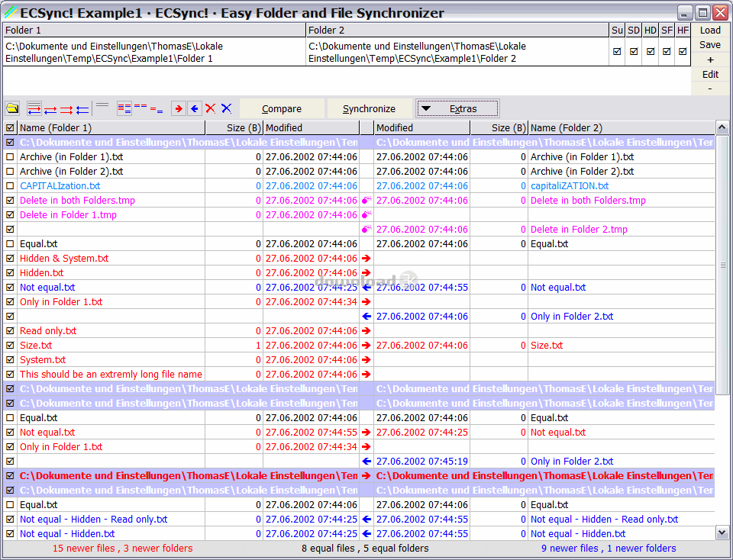Toggle the Su checkbox
Screen dimensions: 733x560
(x=617, y=51)
